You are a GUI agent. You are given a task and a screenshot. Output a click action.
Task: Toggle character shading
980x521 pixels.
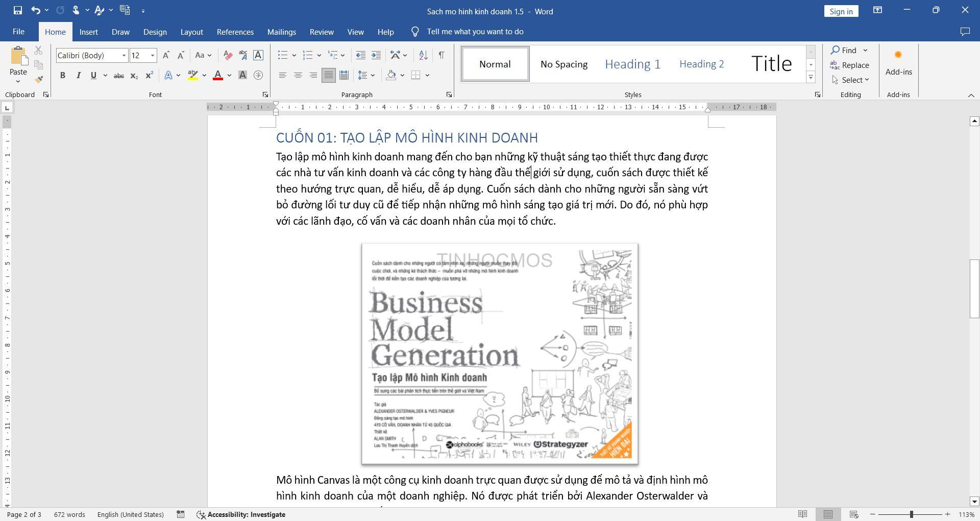click(x=243, y=76)
